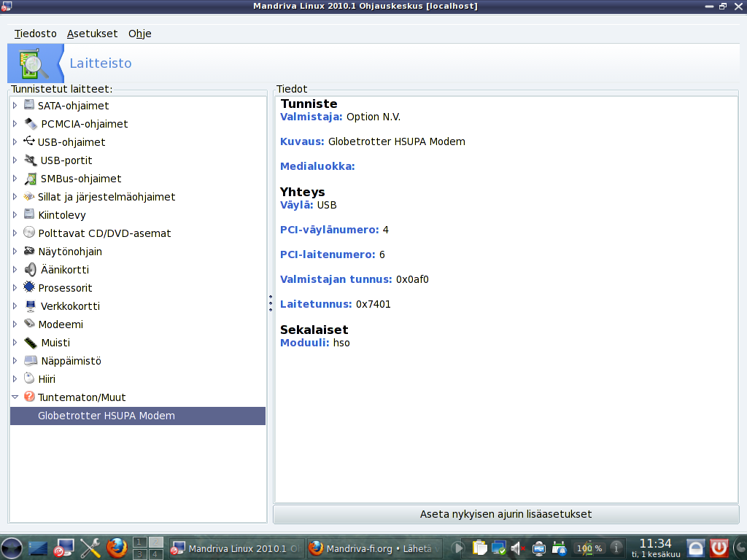The height and width of the screenshot is (560, 747).
Task: Click the lock screen icon
Action: [695, 548]
